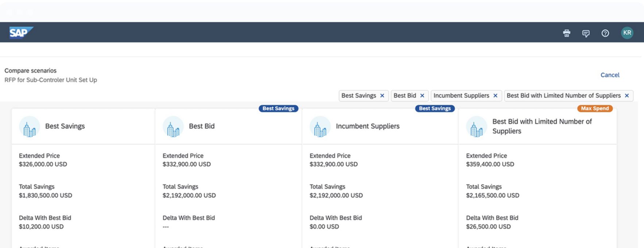
Task: Select the Incumbent Suppliers token label
Action: coord(461,96)
